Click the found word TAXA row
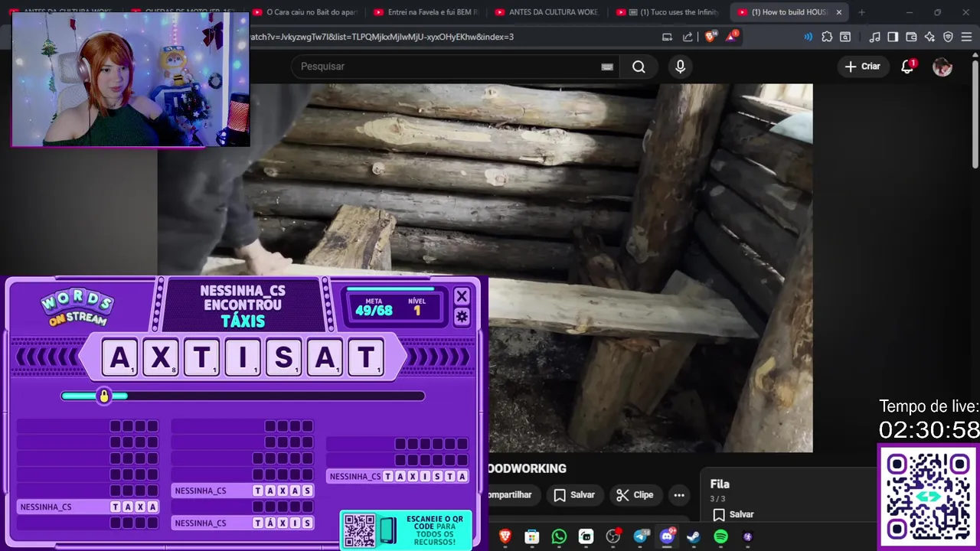The height and width of the screenshot is (551, 980). [x=88, y=507]
